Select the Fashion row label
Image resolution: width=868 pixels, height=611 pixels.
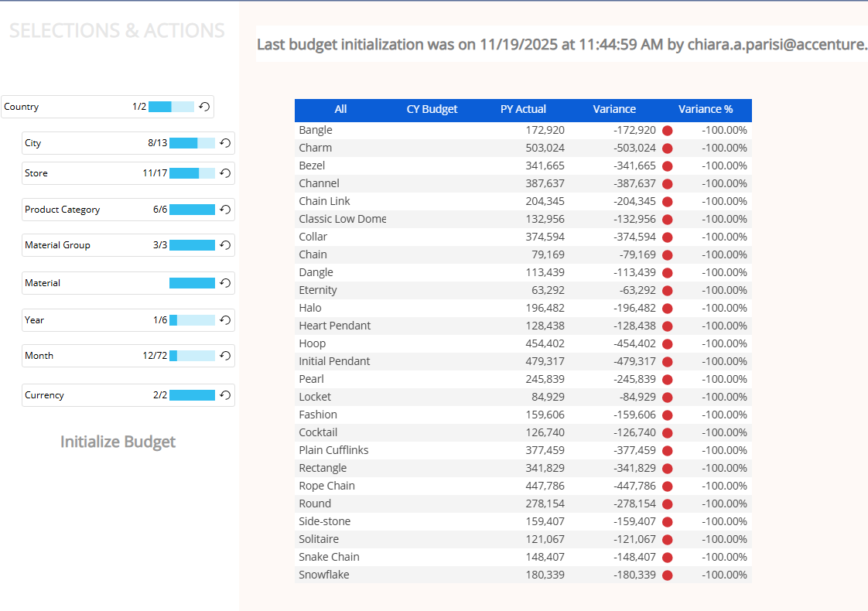pos(318,415)
